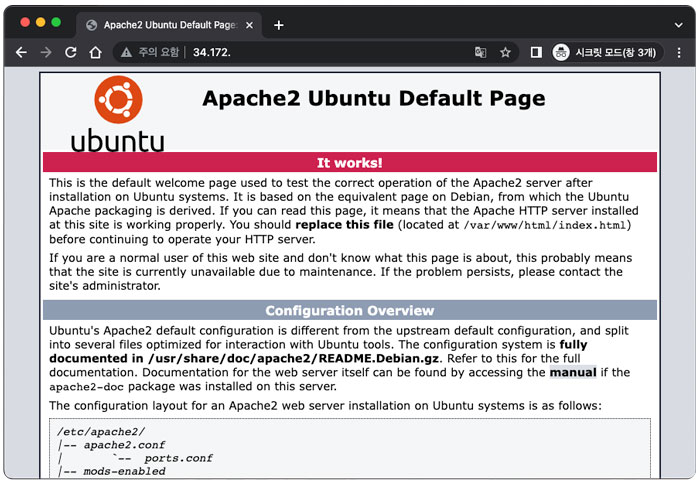Click the red close window button

click(x=25, y=22)
